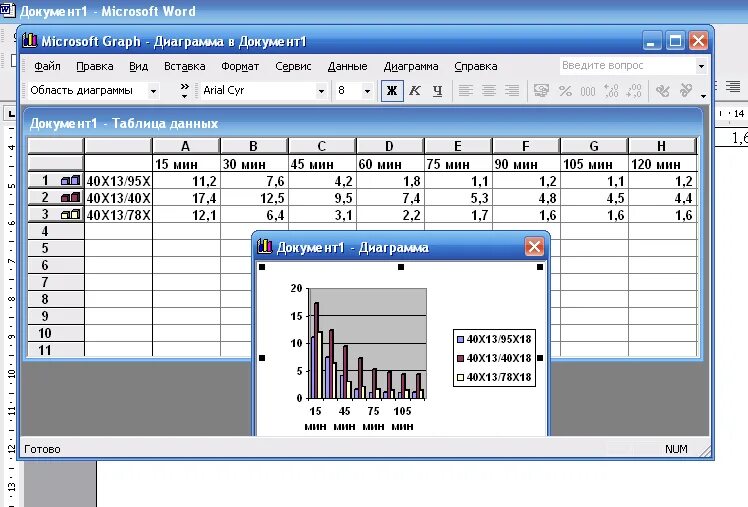Select cell with value 5,3
748x507 pixels.
[458, 197]
